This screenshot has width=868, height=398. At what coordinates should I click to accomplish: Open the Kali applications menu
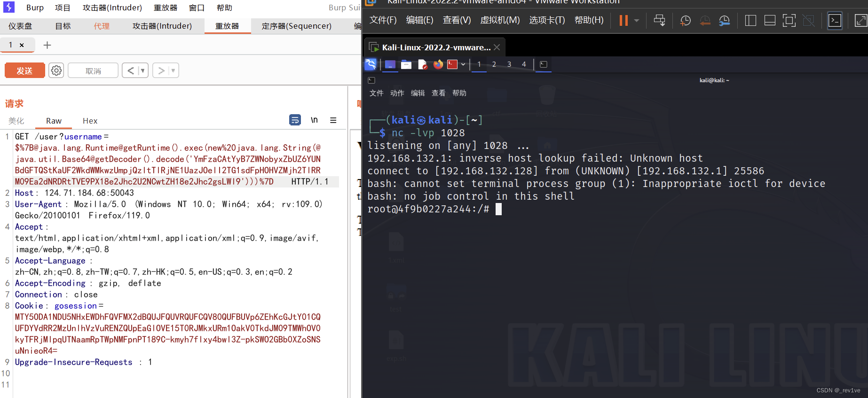371,64
